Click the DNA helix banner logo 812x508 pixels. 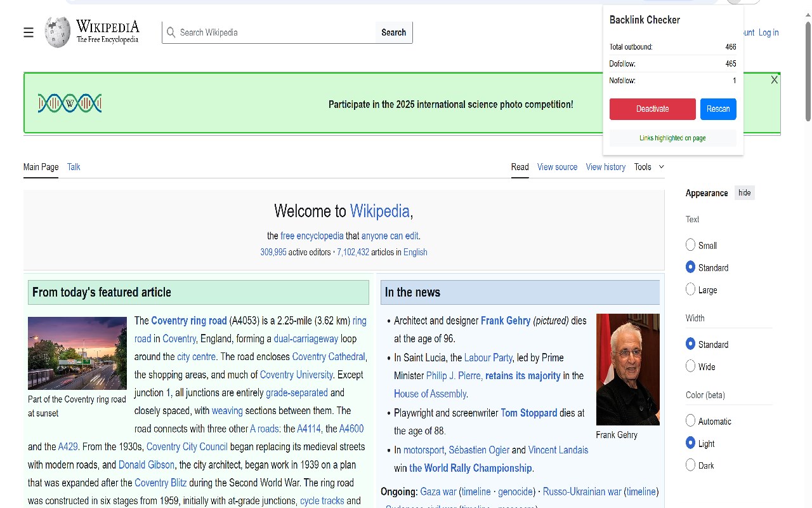[70, 104]
